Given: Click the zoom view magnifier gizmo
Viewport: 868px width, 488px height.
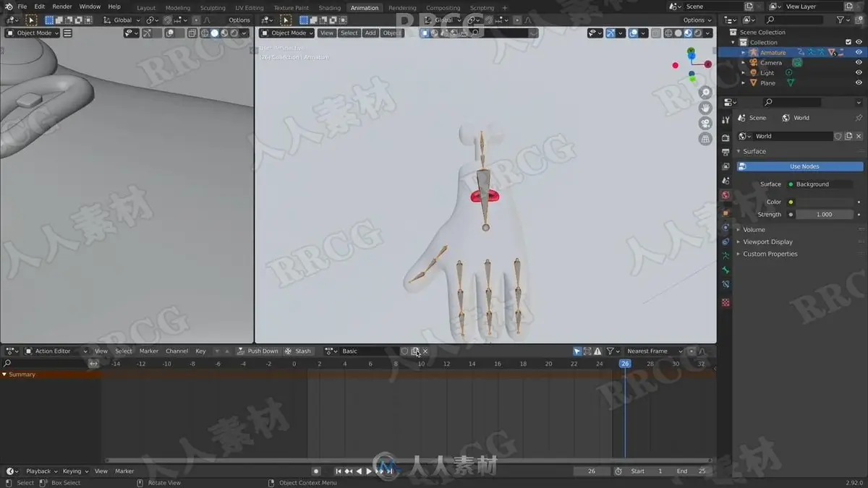Looking at the screenshot, I should (x=705, y=93).
